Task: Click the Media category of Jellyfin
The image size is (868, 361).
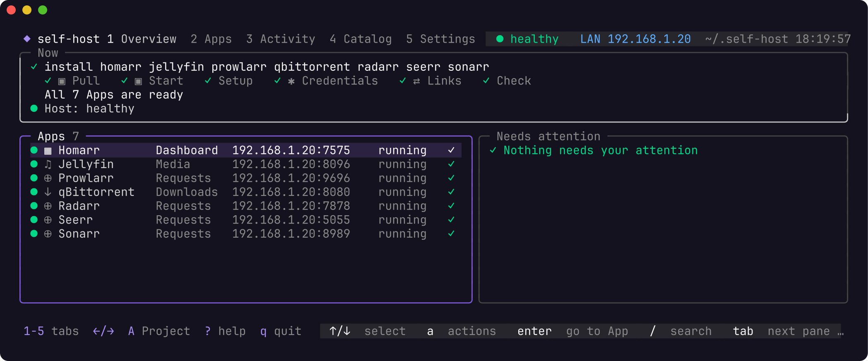Action: [173, 164]
